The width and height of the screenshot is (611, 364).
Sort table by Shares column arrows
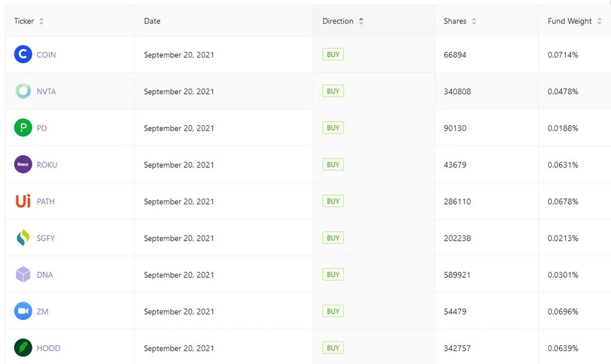click(x=474, y=21)
